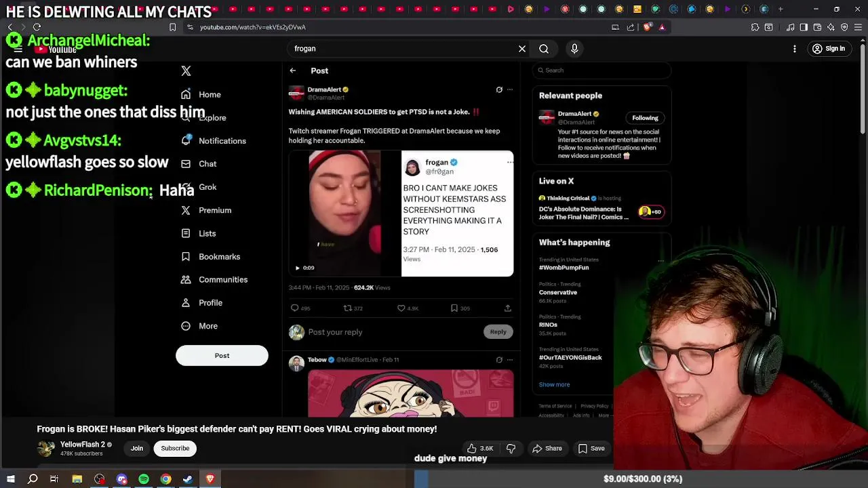Share the YouTube video

(547, 448)
